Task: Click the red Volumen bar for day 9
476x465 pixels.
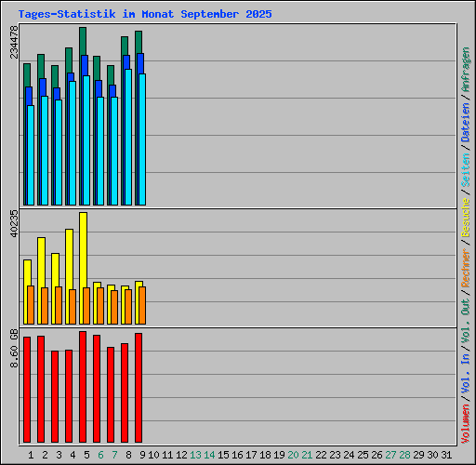Action: tap(139, 388)
